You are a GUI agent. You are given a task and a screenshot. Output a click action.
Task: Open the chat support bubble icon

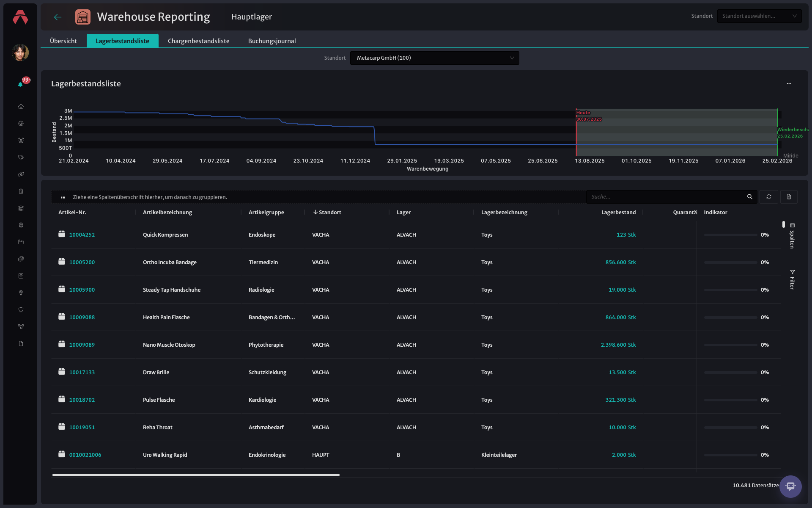(790, 486)
